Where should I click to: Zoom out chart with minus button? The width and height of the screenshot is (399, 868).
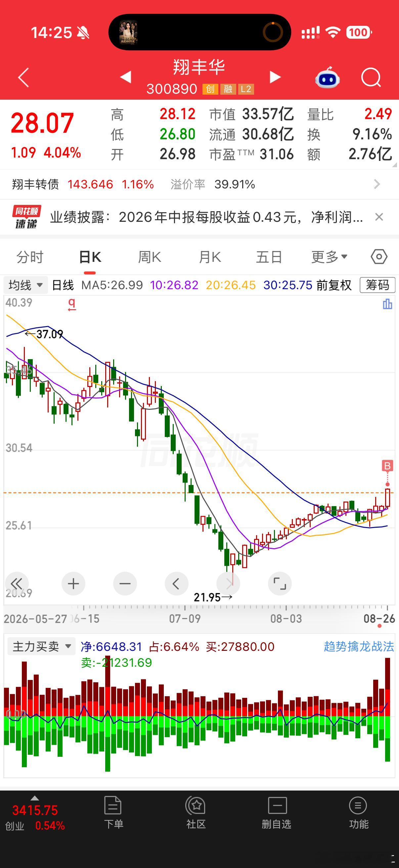[x=125, y=583]
